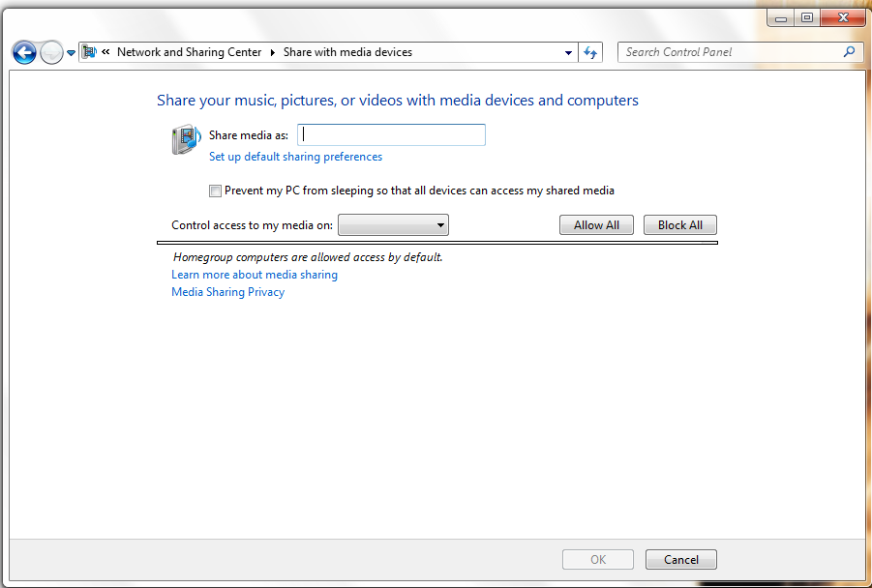Click the double chevron in address bar
The image size is (872, 588).
click(x=105, y=52)
